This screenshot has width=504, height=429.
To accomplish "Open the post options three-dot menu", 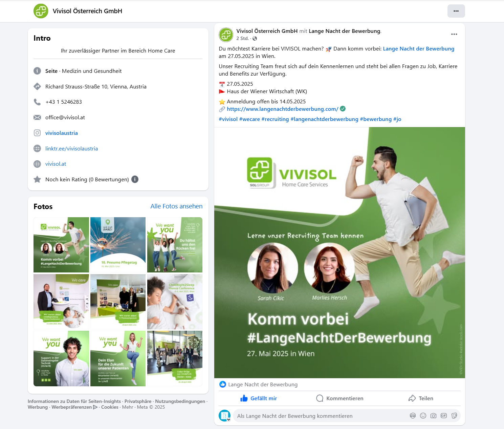I will coord(454,34).
